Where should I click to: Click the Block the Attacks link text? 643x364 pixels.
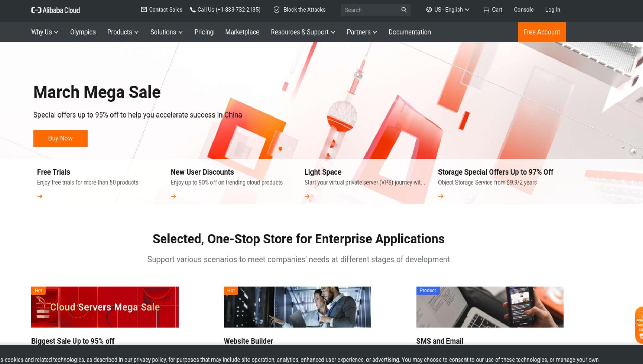[305, 10]
